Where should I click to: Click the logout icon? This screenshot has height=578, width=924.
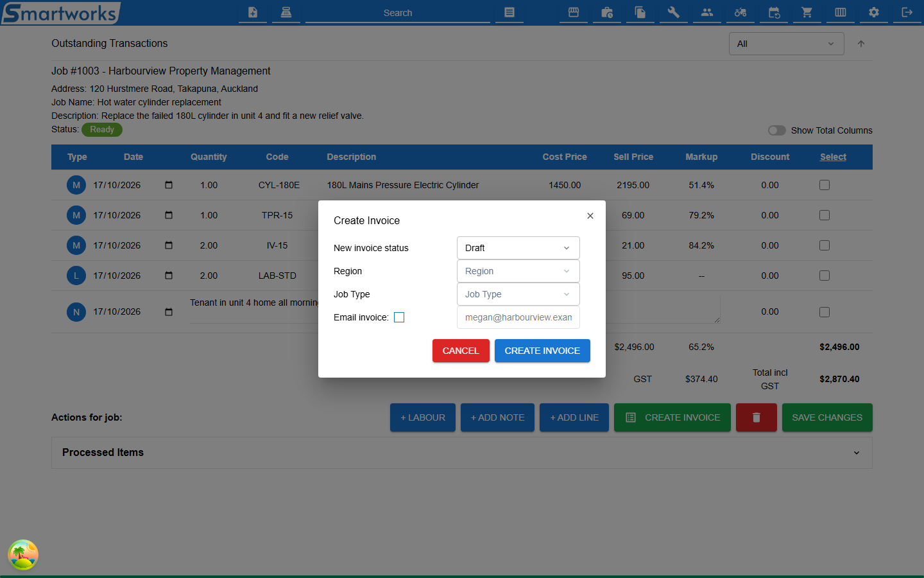(x=907, y=12)
